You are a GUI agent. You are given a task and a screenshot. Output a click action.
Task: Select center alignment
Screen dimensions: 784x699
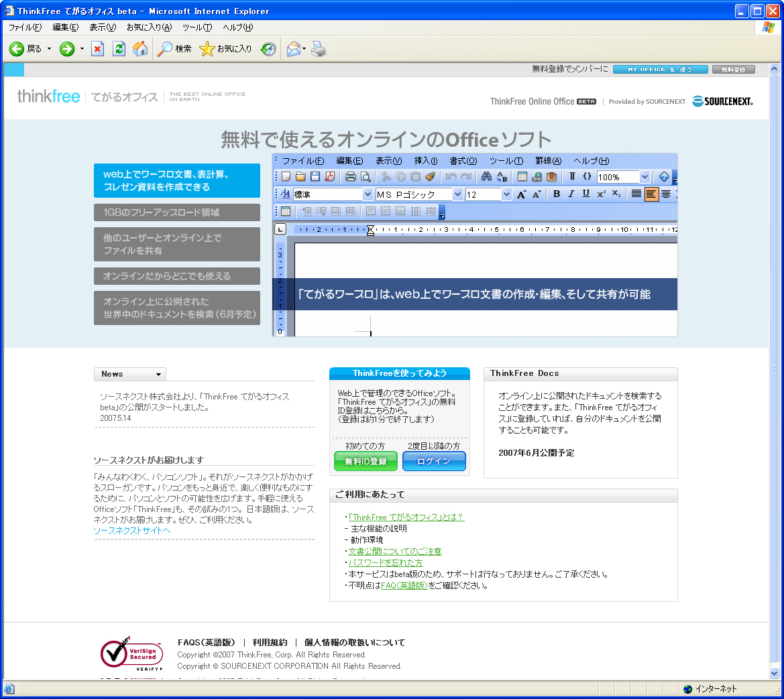click(666, 194)
